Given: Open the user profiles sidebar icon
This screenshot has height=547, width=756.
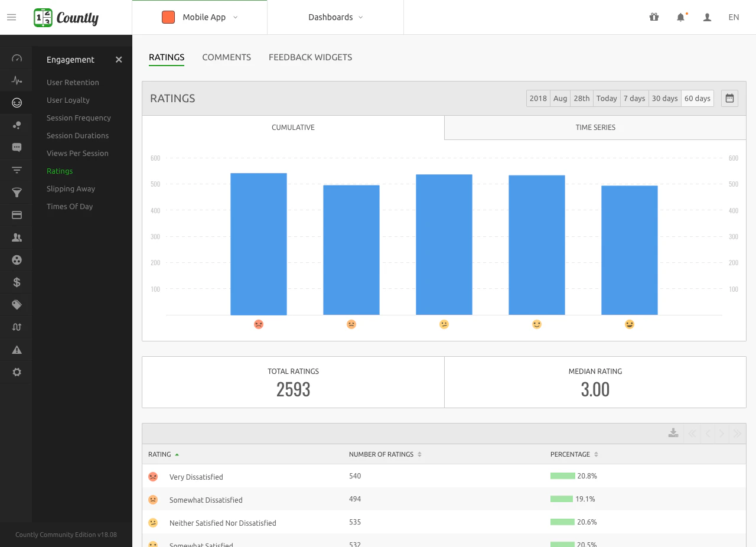Looking at the screenshot, I should coord(17,237).
